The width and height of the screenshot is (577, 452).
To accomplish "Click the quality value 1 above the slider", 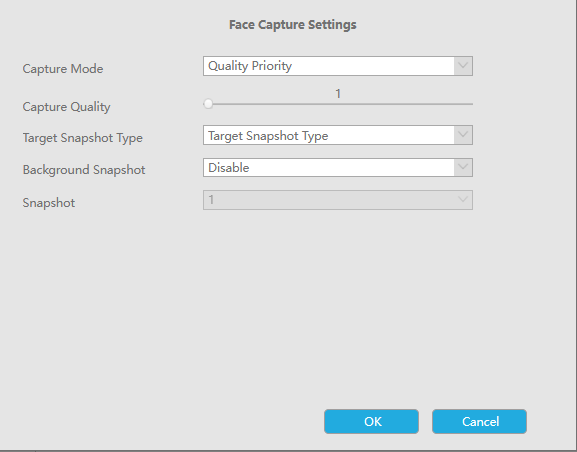I will point(338,93).
